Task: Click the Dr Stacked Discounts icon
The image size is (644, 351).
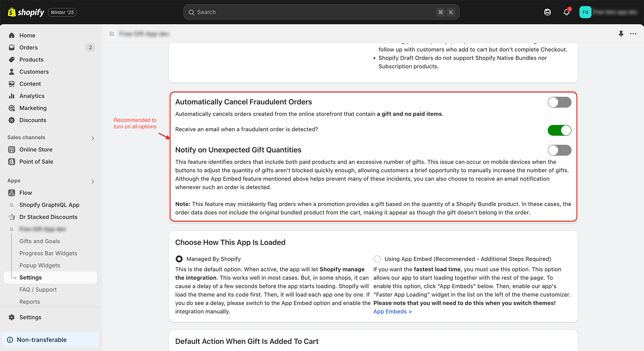Action: pyautogui.click(x=12, y=217)
